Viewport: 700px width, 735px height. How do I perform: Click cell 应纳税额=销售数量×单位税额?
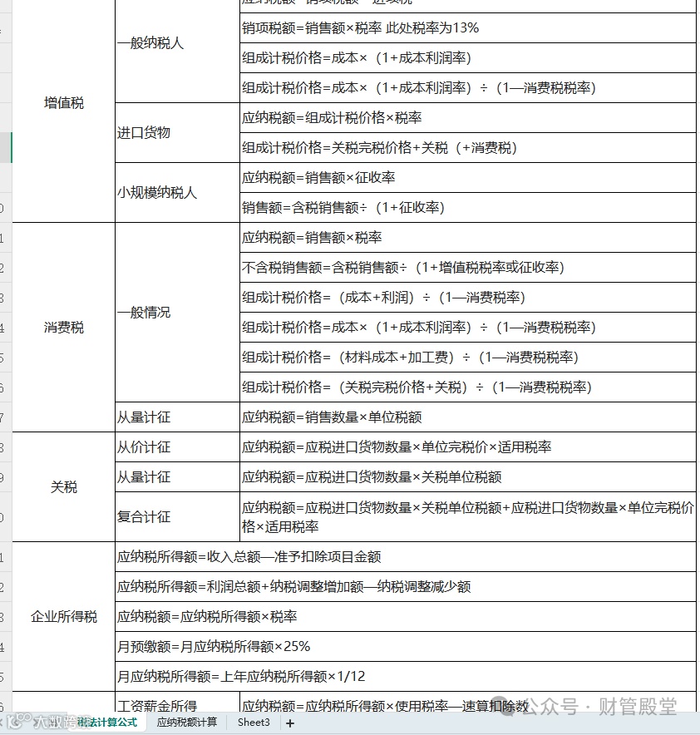click(468, 417)
